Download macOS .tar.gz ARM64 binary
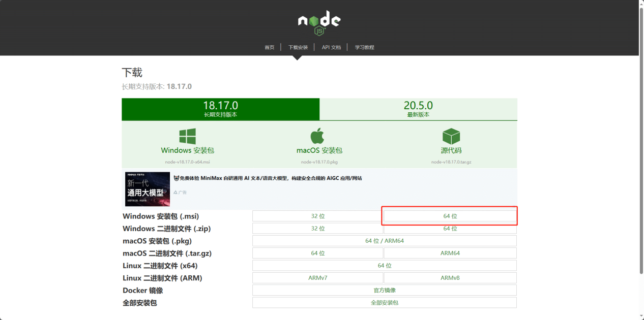 coord(450,253)
